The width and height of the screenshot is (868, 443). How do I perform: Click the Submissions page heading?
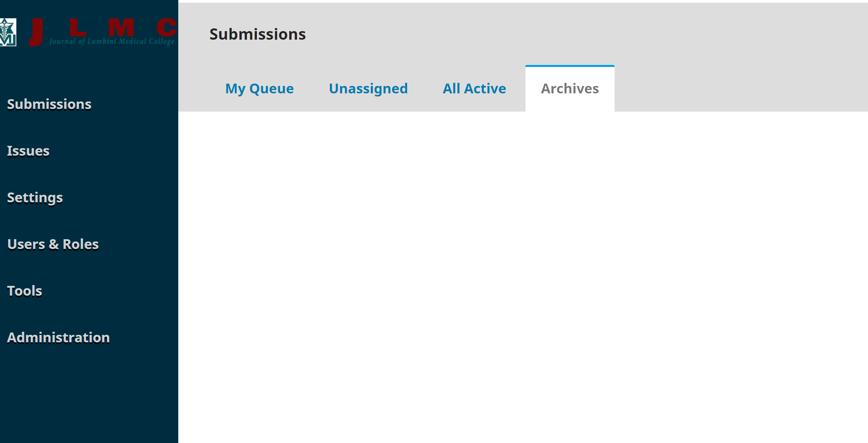(x=258, y=34)
